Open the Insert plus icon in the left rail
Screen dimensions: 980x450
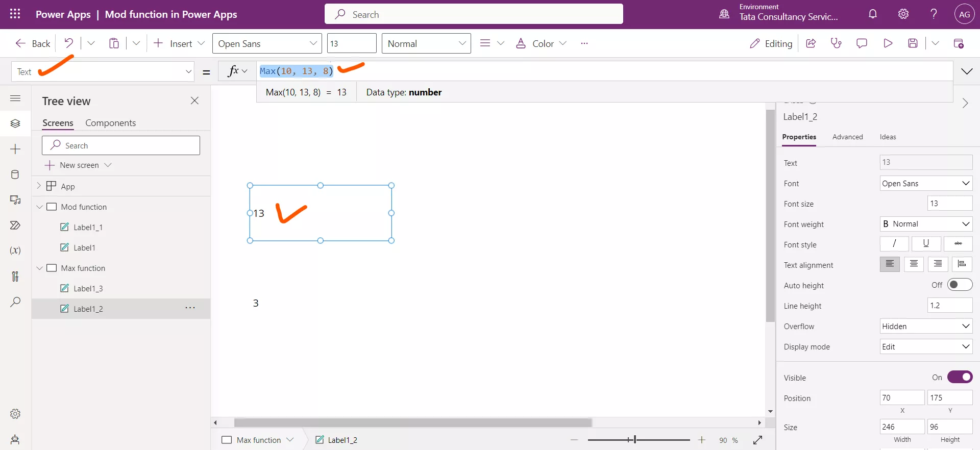click(x=15, y=149)
